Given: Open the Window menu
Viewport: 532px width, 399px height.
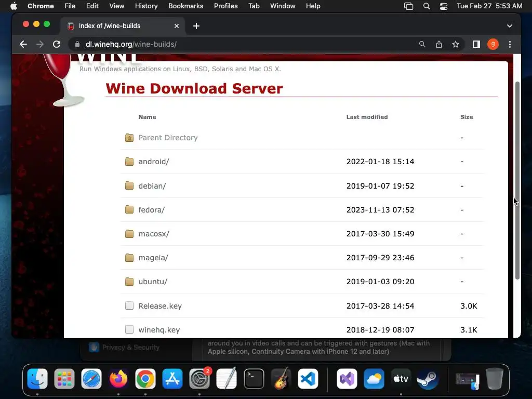Looking at the screenshot, I should (x=283, y=6).
